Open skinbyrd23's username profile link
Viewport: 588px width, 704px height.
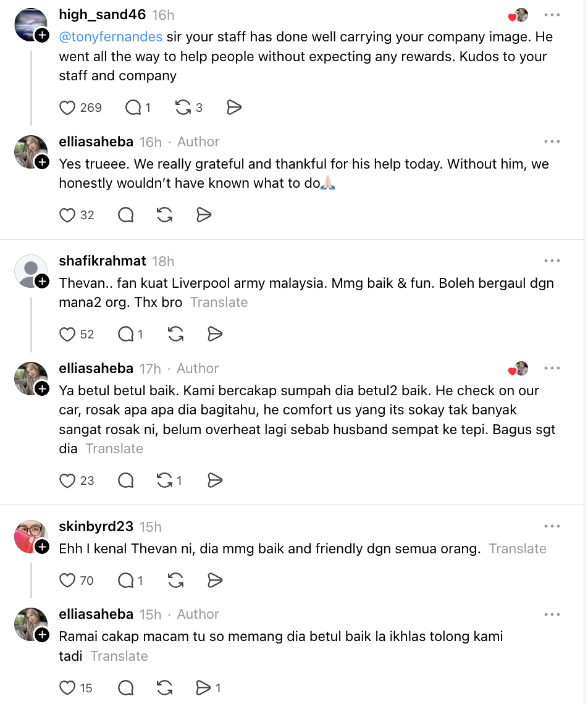click(96, 527)
